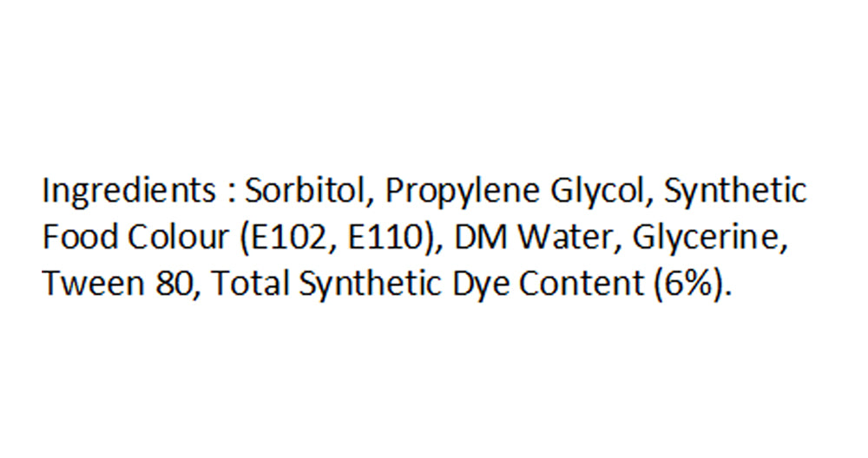Click the word Food
Image resolution: width=868 pixels, height=458 pixels.
(x=80, y=238)
